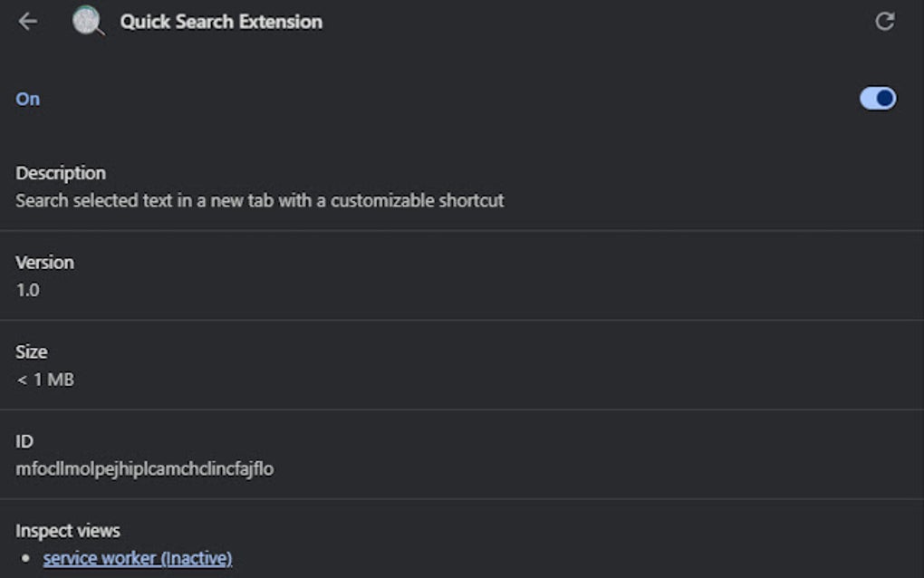Click the Version section heading
Screen dimensions: 924x578
coord(46,262)
